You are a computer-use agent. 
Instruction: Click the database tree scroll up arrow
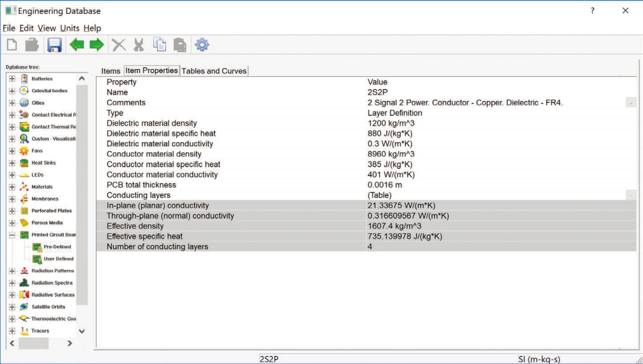tap(82, 79)
